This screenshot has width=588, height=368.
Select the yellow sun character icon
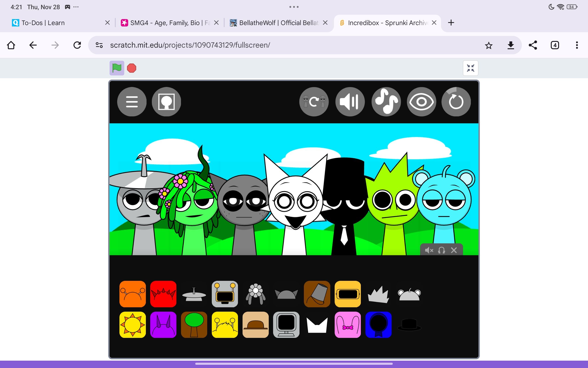tap(133, 325)
